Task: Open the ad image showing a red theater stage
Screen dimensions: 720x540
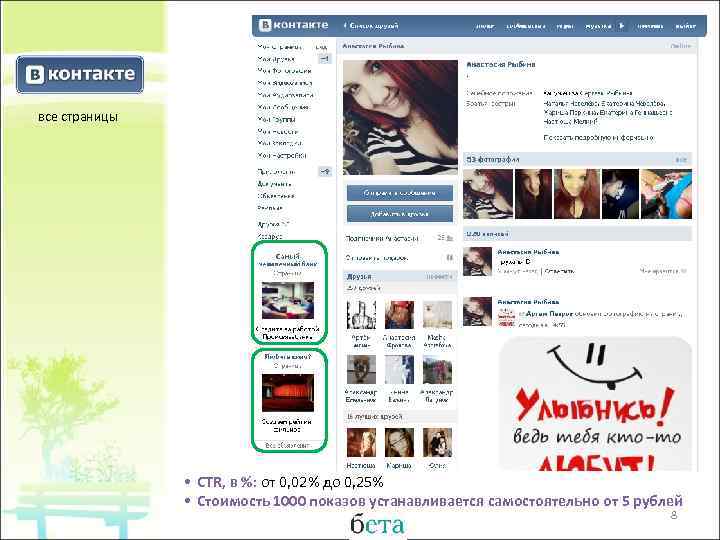Action: 288,393
